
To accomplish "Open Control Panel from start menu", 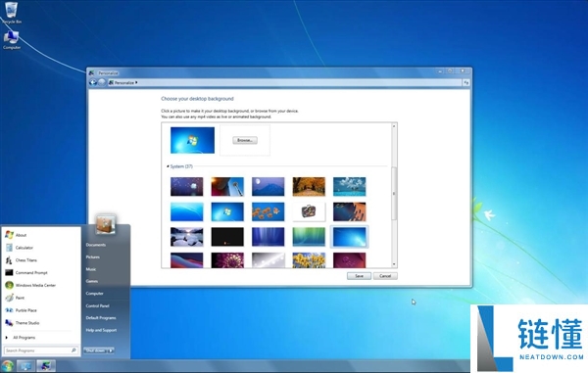I will (97, 305).
